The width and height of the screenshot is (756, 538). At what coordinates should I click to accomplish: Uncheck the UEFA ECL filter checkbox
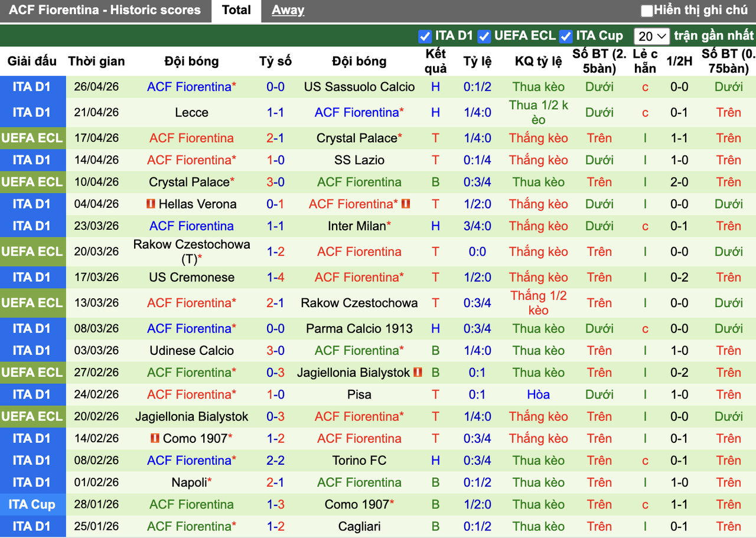(x=484, y=36)
